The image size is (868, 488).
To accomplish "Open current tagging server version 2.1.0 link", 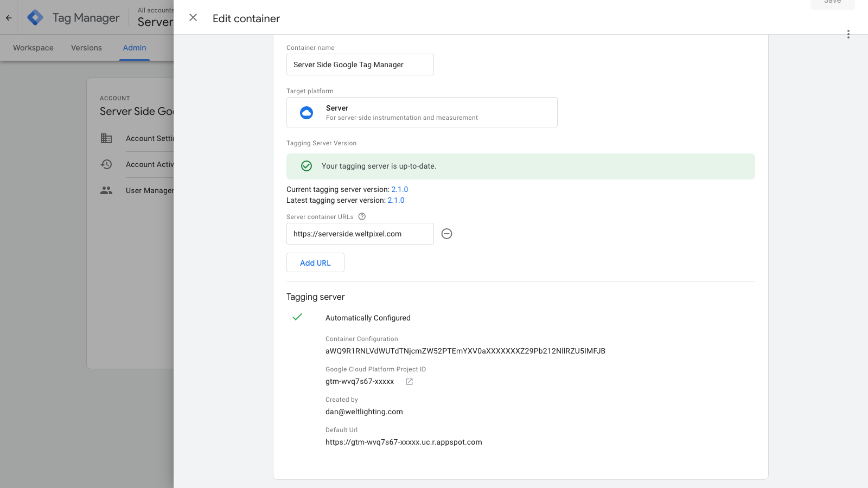I will pyautogui.click(x=400, y=189).
